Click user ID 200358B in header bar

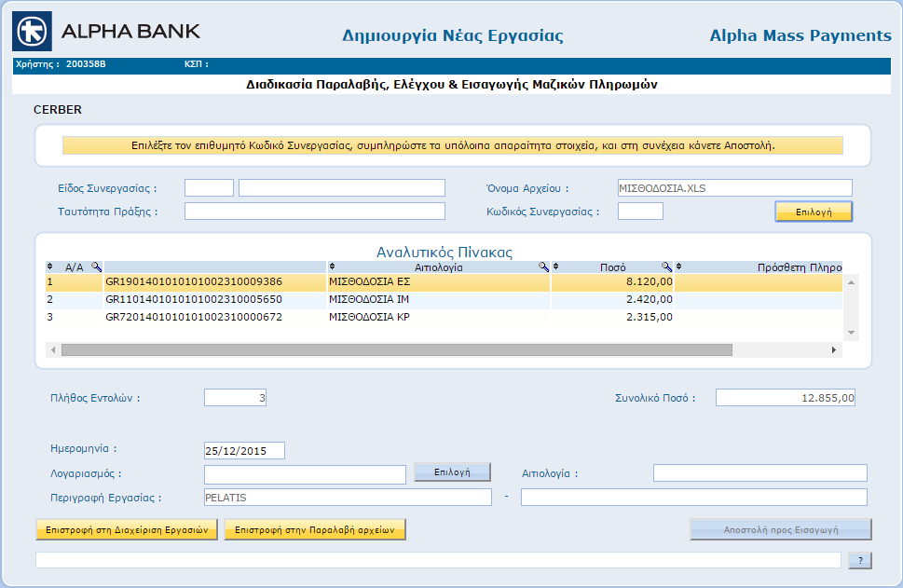pyautogui.click(x=86, y=64)
